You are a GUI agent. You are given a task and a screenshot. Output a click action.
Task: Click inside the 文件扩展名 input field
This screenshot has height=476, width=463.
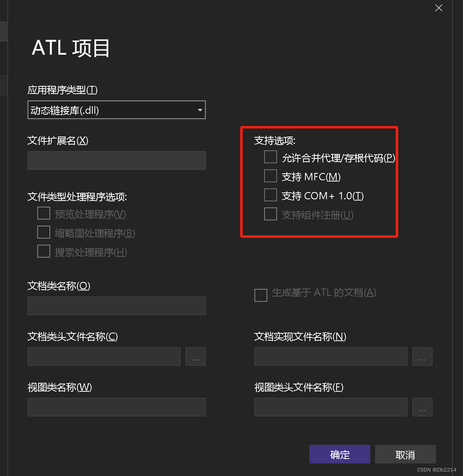tap(116, 160)
